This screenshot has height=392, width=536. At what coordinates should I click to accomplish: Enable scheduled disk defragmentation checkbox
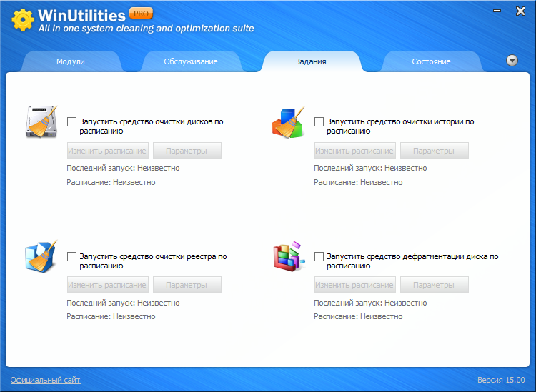click(x=319, y=256)
